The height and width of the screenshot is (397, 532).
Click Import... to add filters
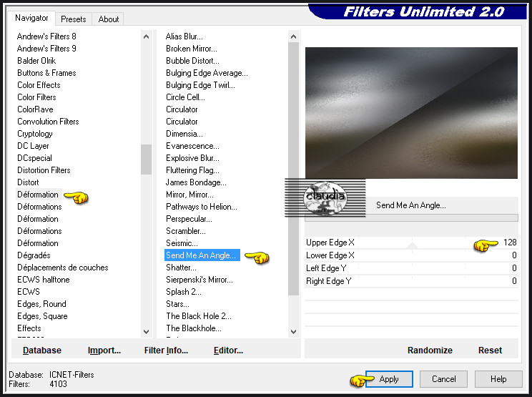pyautogui.click(x=104, y=351)
